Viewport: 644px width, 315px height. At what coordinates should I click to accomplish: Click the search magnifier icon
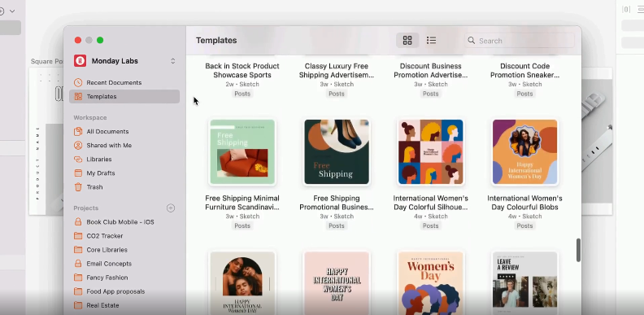pyautogui.click(x=472, y=41)
